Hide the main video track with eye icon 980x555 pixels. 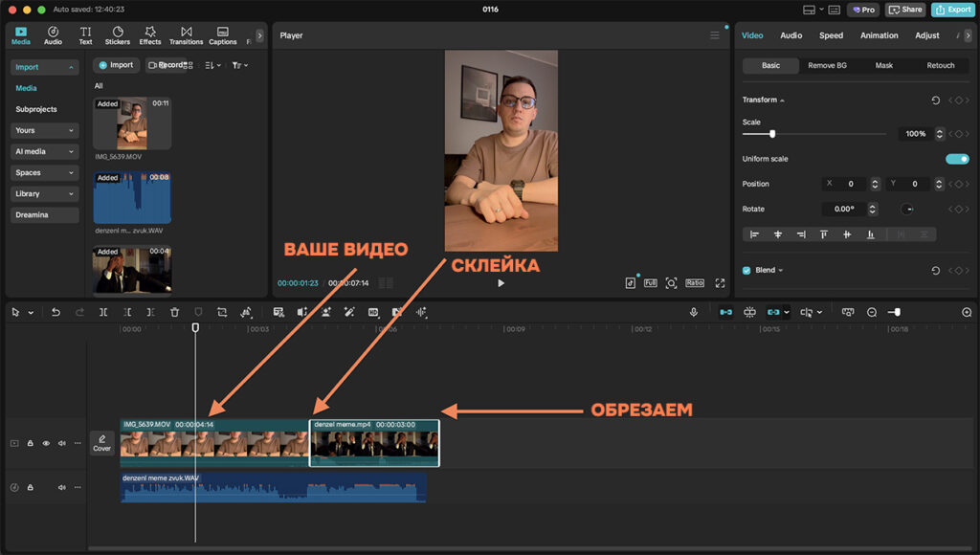pyautogui.click(x=46, y=443)
